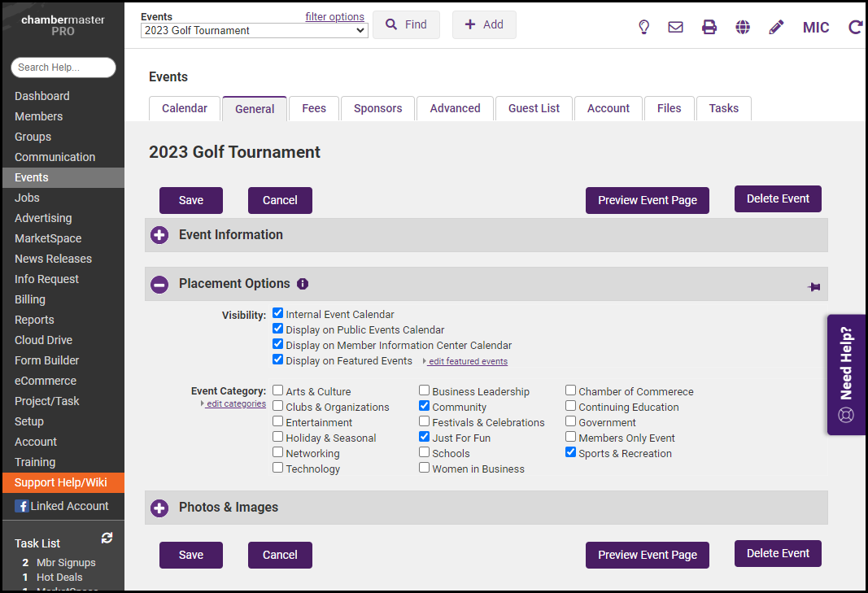Open Hot Deals task list item

tap(59, 578)
